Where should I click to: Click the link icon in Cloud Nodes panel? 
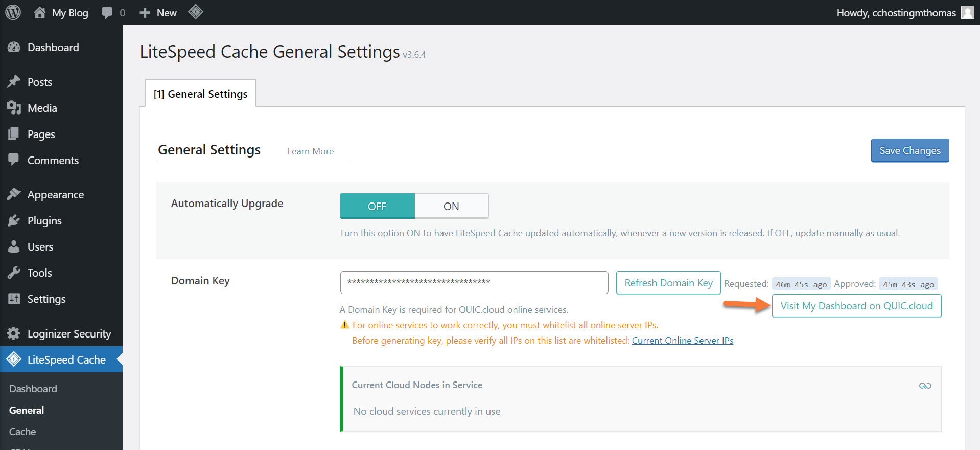[x=925, y=386]
